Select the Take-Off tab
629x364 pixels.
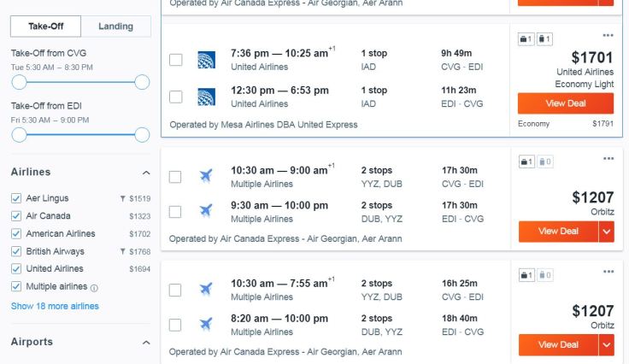click(x=46, y=26)
